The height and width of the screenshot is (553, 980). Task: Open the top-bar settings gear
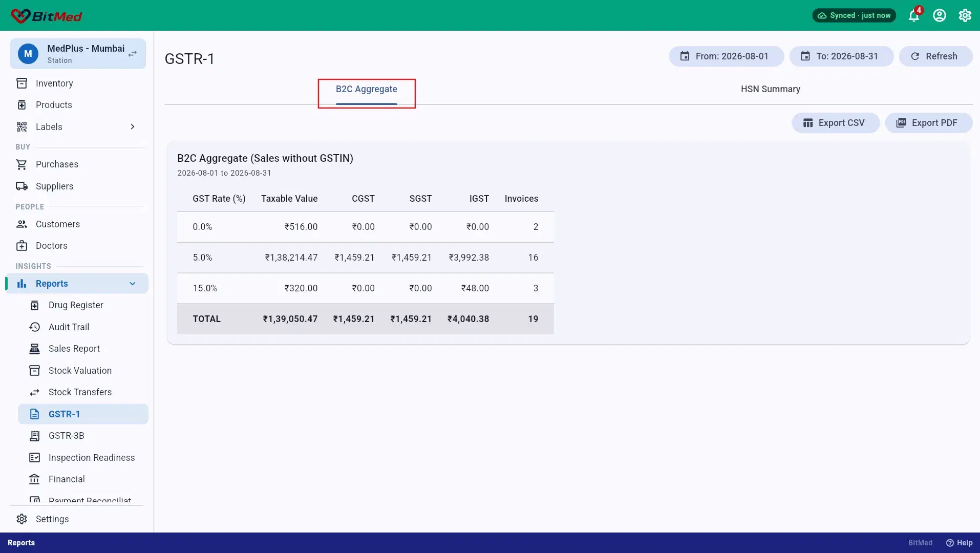pos(965,15)
